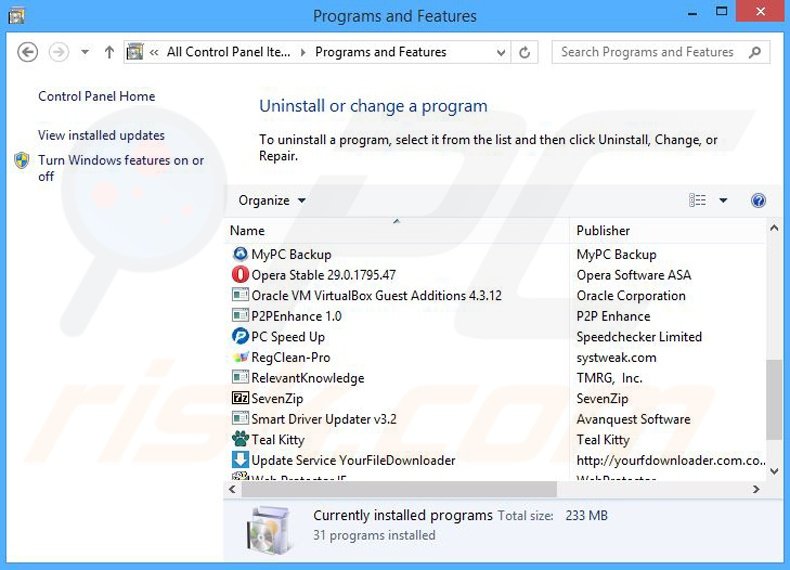Select the Teal Kitty name entry
This screenshot has height=570, width=790.
click(278, 440)
